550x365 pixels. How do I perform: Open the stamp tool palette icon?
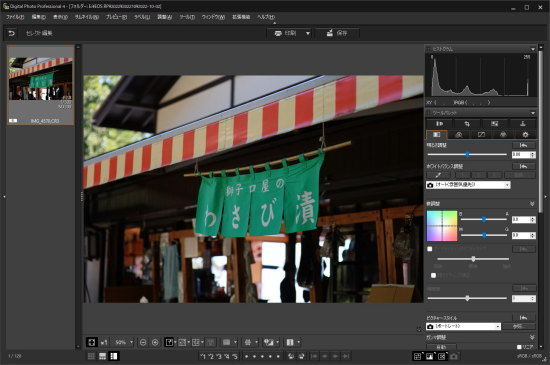(523, 123)
